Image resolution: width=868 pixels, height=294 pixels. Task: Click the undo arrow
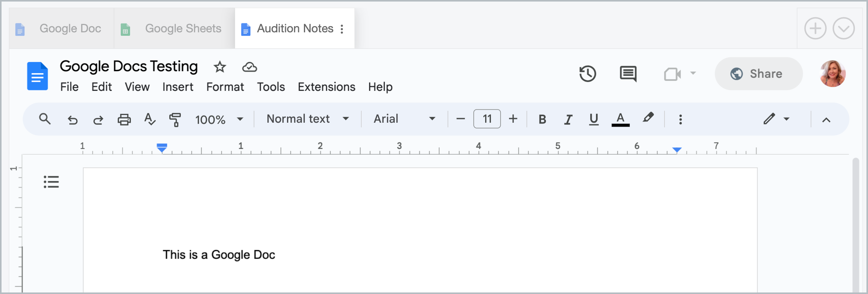pos(72,120)
